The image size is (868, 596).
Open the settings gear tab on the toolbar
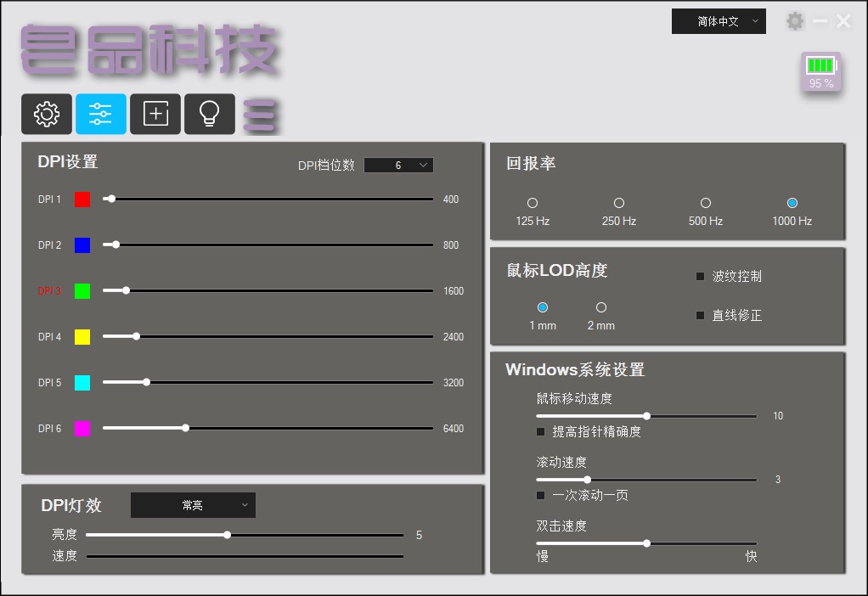pyautogui.click(x=47, y=114)
